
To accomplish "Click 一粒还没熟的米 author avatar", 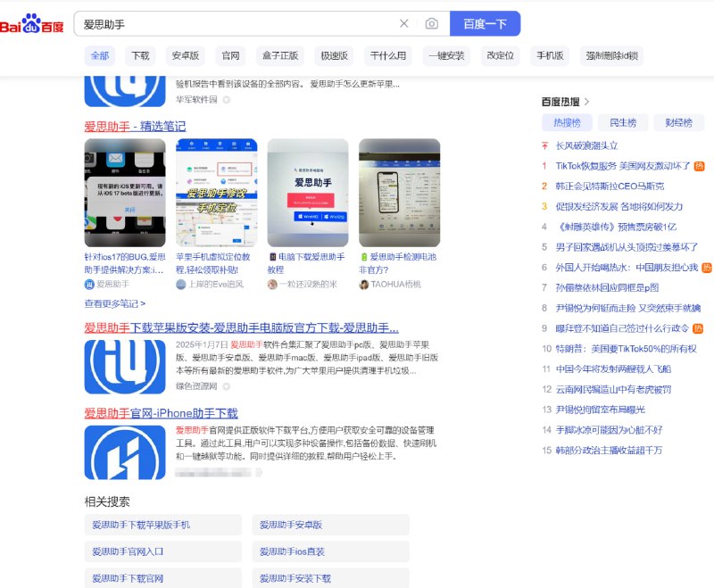I will [x=272, y=285].
